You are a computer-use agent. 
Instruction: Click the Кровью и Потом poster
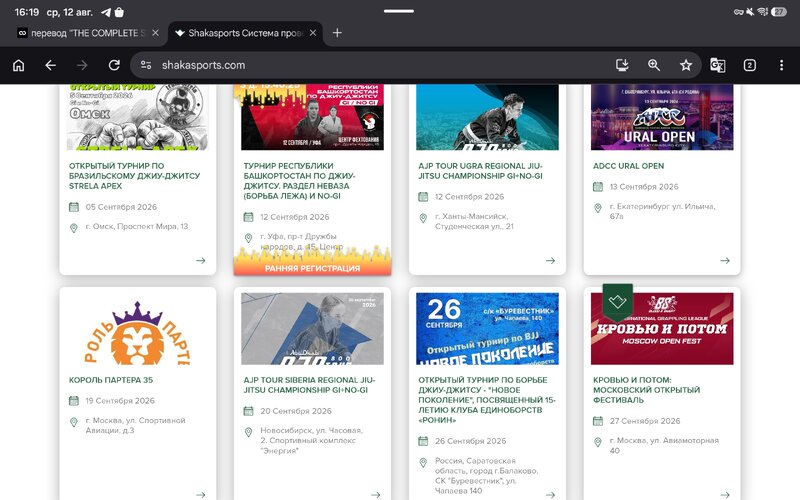click(662, 329)
